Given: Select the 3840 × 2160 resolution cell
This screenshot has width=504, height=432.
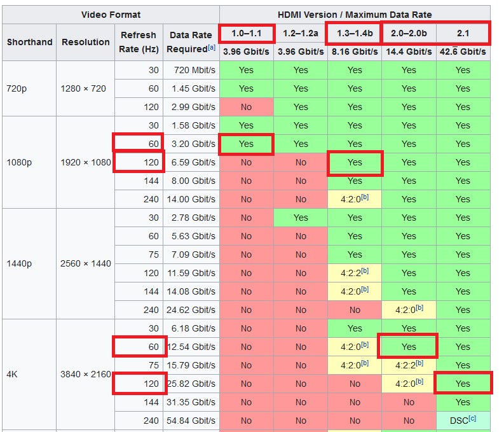Looking at the screenshot, I should [x=86, y=375].
